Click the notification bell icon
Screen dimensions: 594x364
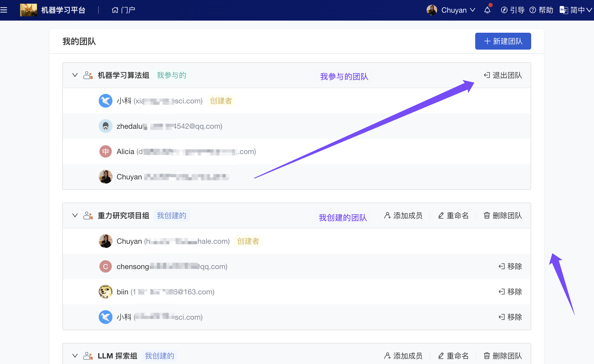487,10
